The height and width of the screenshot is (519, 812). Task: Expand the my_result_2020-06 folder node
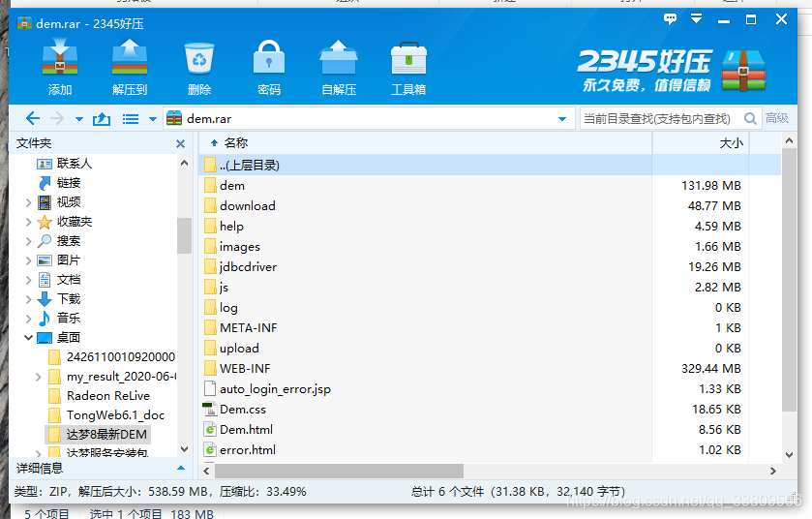(x=38, y=377)
